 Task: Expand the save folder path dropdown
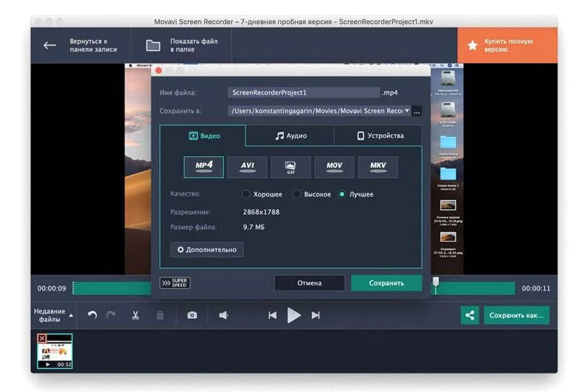click(407, 111)
